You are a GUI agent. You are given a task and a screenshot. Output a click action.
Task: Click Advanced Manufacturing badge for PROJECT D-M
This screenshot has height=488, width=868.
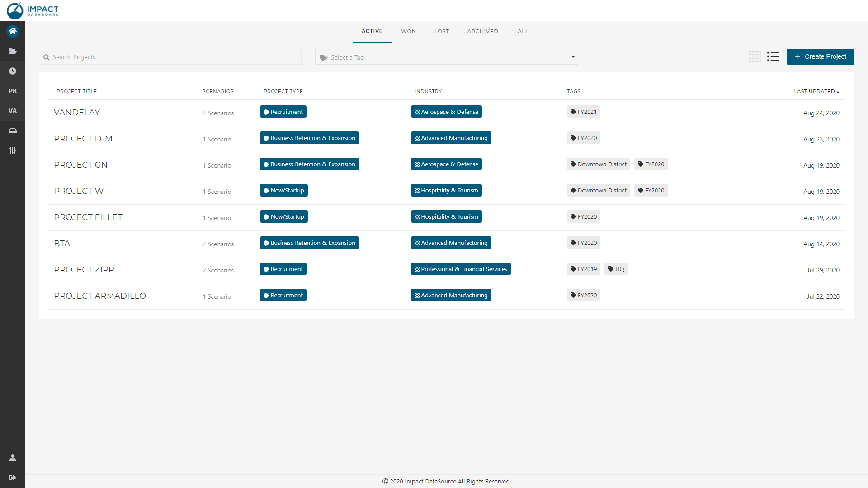[451, 138]
